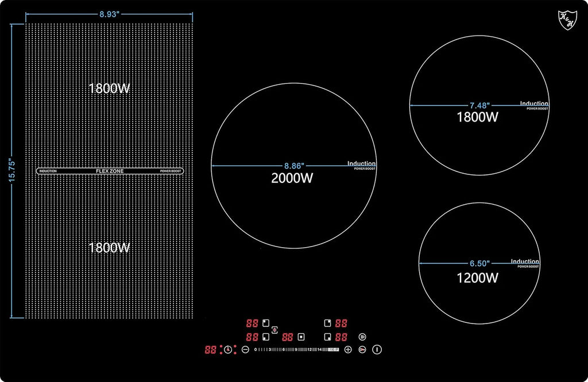Click the K&H shield logo
This screenshot has width=588, height=382.
(x=567, y=20)
